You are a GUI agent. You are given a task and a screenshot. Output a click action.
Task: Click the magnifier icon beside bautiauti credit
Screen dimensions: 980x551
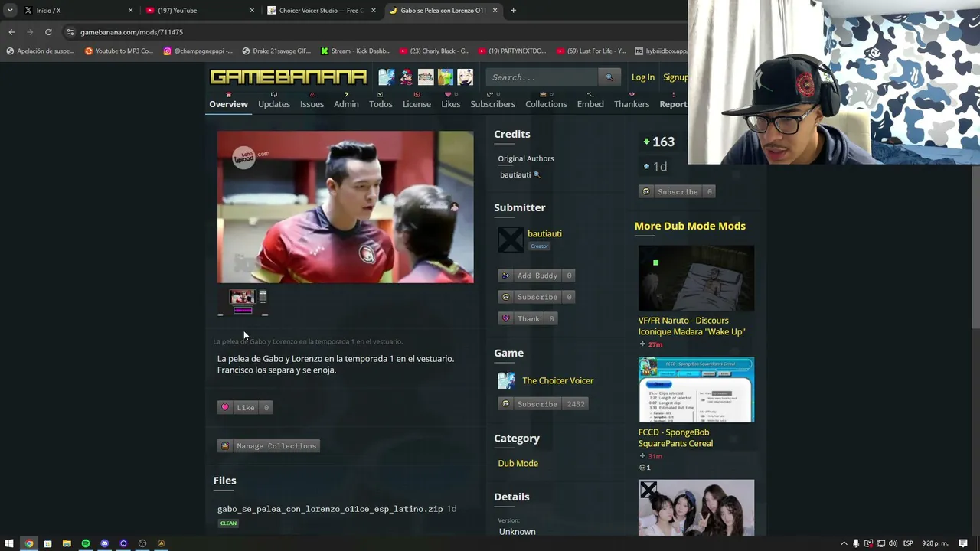pos(537,174)
